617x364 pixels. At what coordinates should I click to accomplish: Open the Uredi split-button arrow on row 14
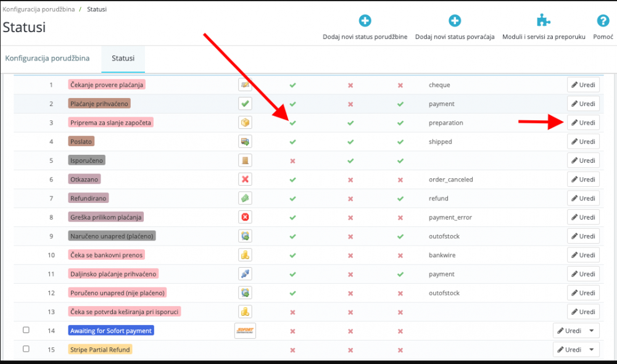pos(592,331)
